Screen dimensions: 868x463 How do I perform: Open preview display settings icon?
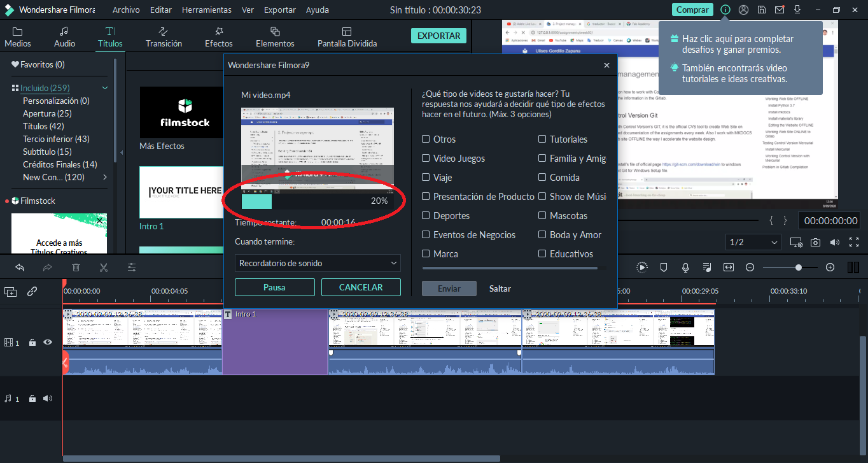pyautogui.click(x=796, y=242)
